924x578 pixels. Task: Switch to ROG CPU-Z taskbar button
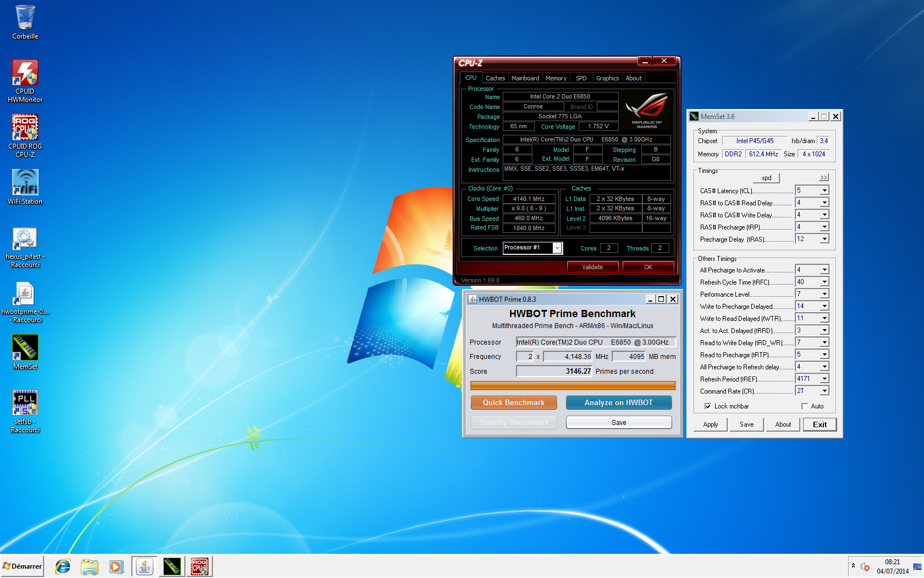pyautogui.click(x=199, y=566)
